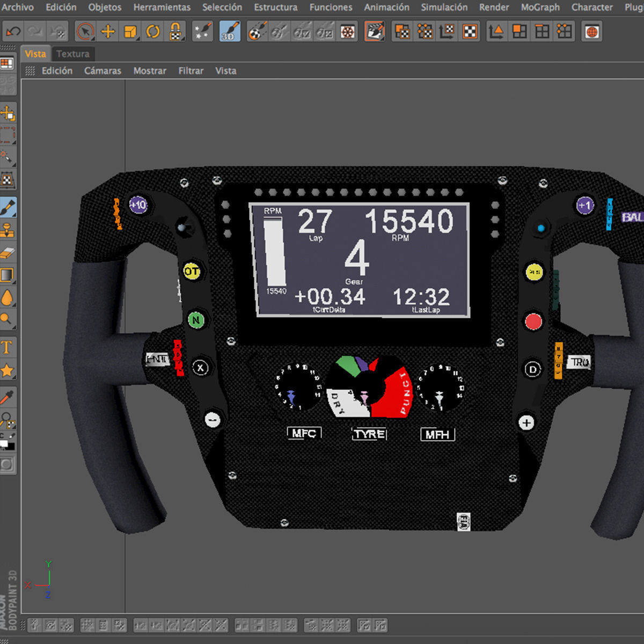Viewport: 644px width, 644px height.
Task: Click the plain checkerboard icon
Action: pos(470,32)
